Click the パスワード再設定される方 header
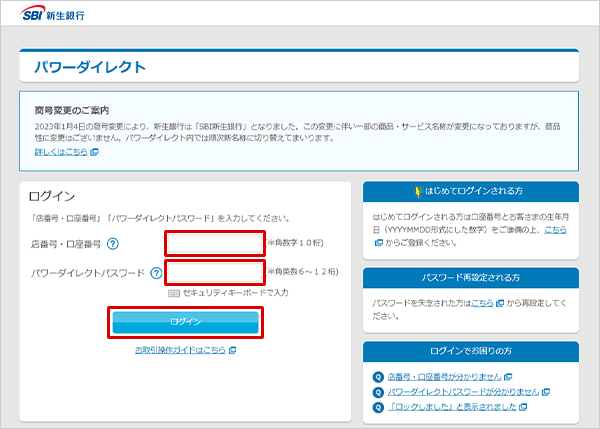 (470, 277)
